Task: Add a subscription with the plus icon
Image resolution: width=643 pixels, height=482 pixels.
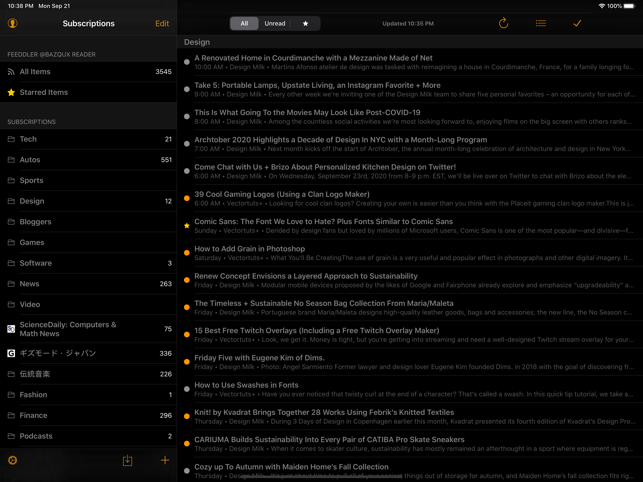Action: click(x=165, y=460)
